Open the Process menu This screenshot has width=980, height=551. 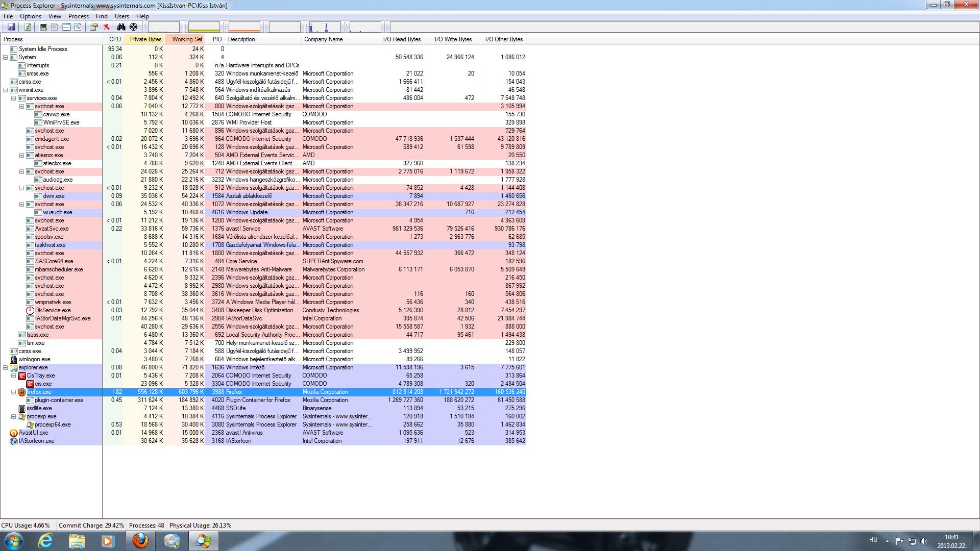pos(79,16)
